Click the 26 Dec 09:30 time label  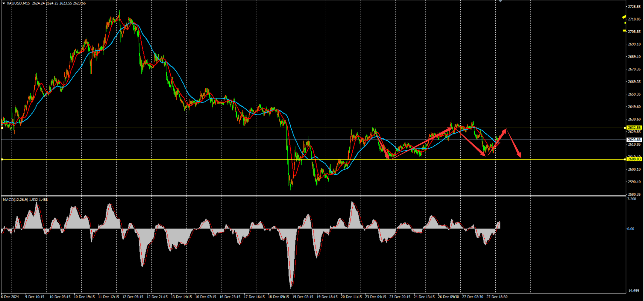click(x=448, y=297)
